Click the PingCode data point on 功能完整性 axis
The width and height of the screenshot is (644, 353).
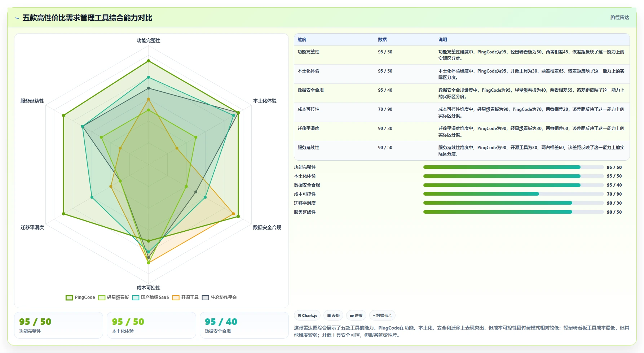pos(148,61)
